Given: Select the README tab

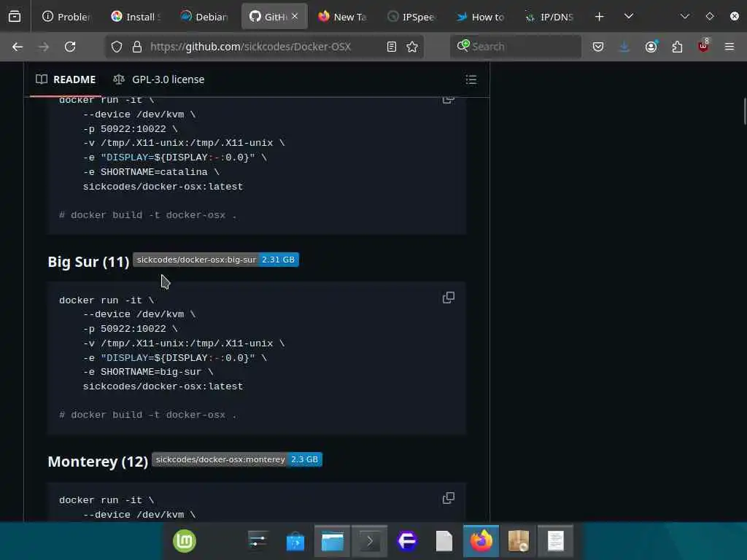Looking at the screenshot, I should tap(66, 79).
